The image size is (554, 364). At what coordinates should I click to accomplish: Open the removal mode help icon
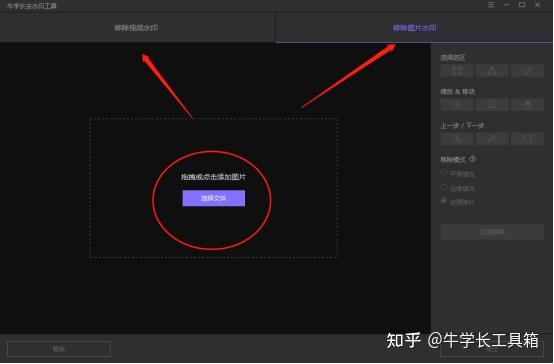[472, 159]
